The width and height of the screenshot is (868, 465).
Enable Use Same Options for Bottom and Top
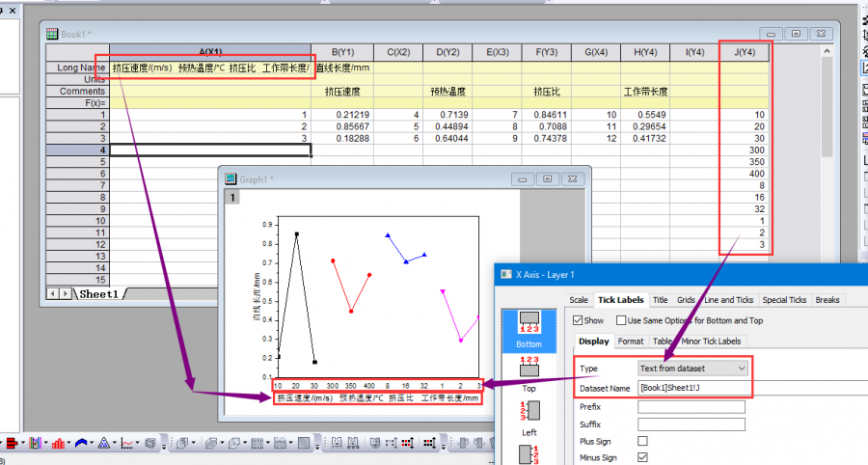[621, 320]
